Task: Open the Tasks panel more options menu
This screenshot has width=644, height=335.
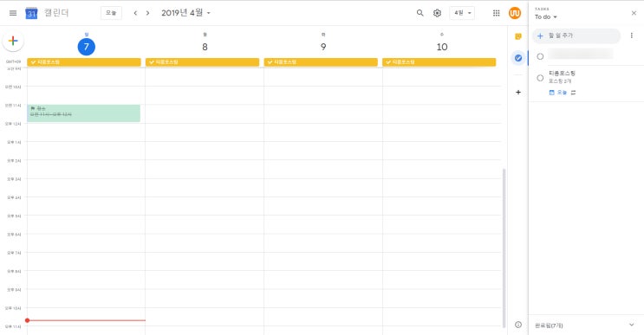Action: 632,35
